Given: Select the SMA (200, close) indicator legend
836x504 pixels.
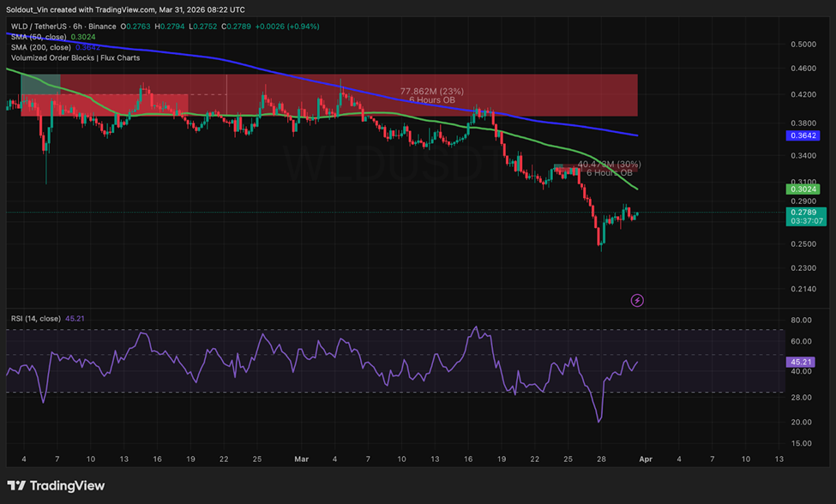Looking at the screenshot, I should 40,47.
